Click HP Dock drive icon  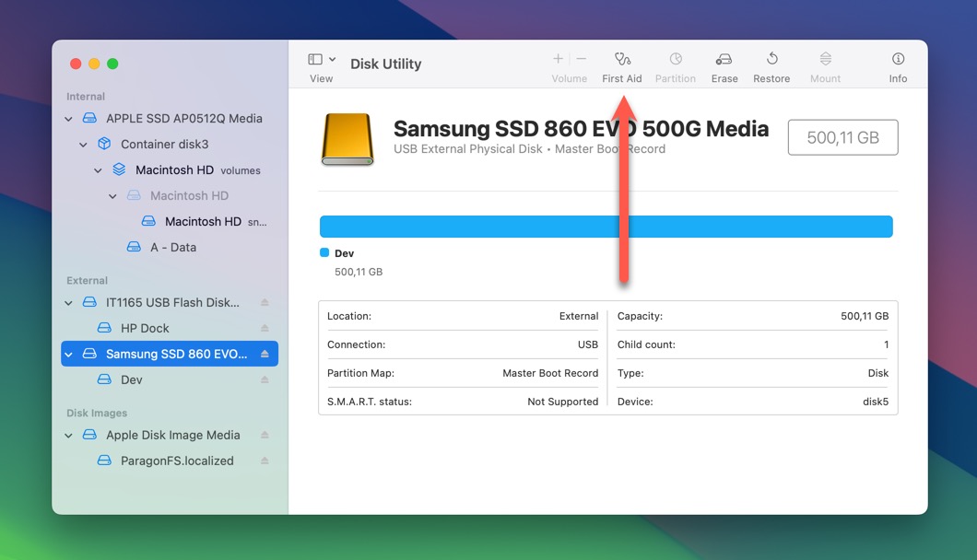105,328
